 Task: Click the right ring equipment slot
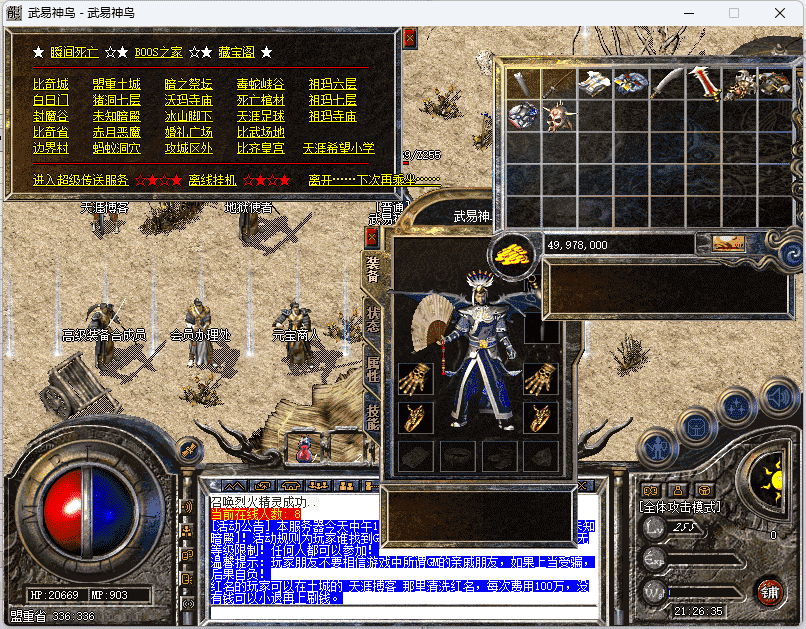point(541,418)
